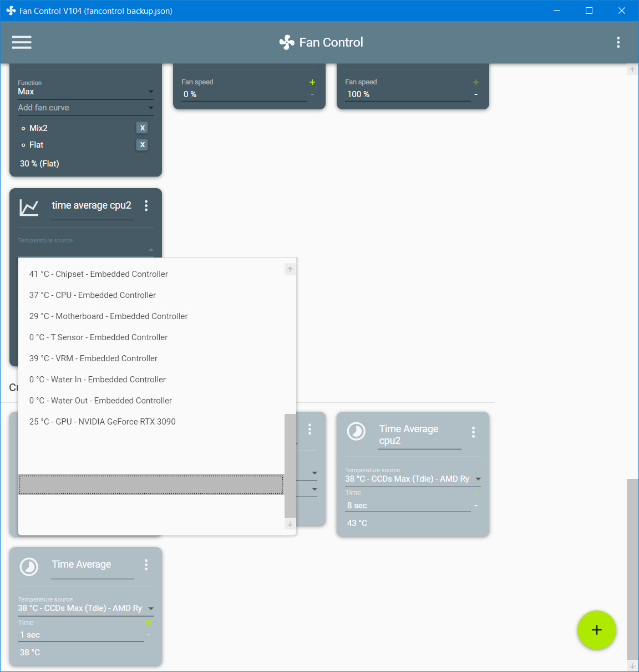The image size is (639, 672).
Task: Decrease fan speed on the 100% card
Action: click(476, 94)
